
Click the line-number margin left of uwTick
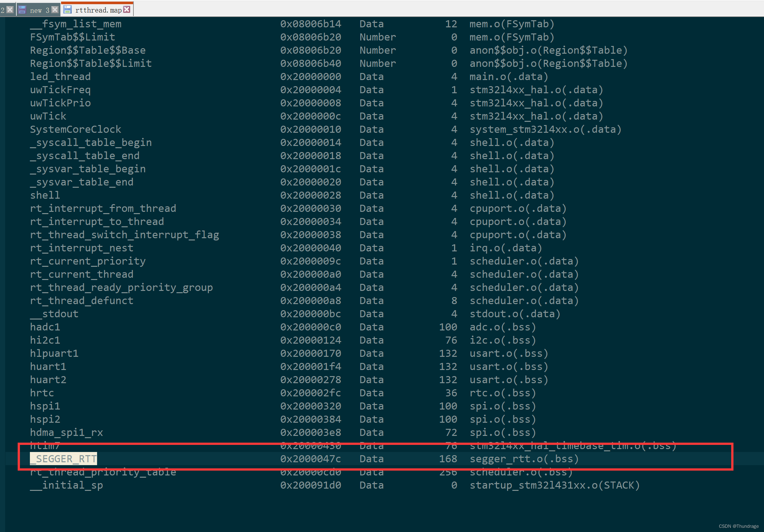[x=3, y=116]
